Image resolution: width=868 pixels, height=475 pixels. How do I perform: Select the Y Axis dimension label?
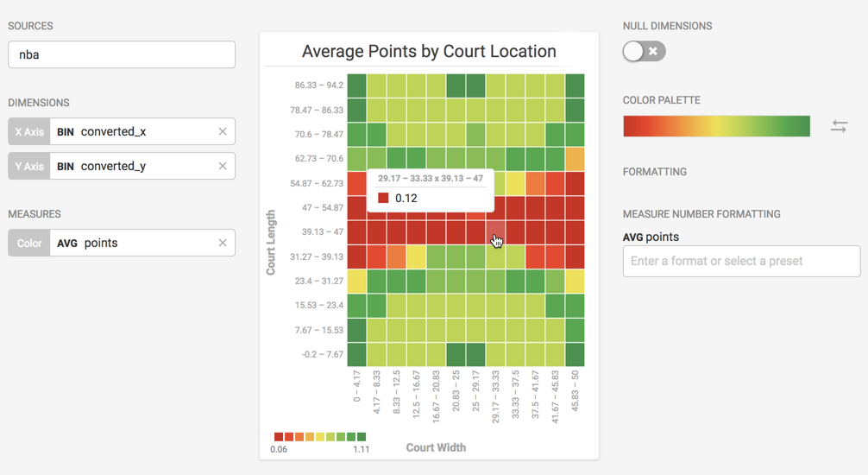point(29,166)
